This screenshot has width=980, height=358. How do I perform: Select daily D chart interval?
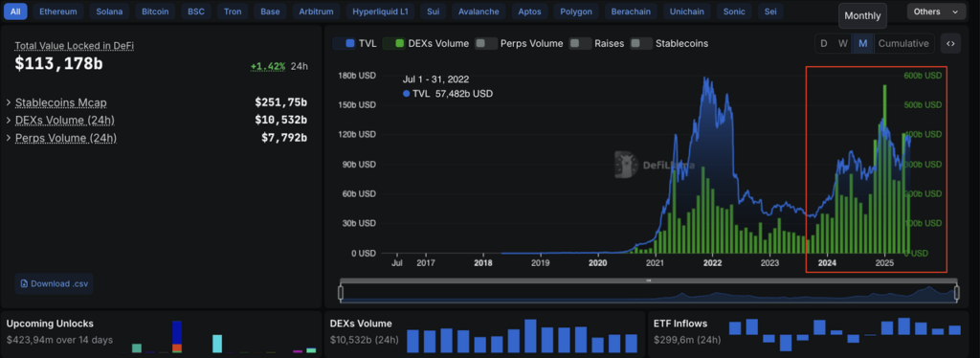[x=824, y=44]
